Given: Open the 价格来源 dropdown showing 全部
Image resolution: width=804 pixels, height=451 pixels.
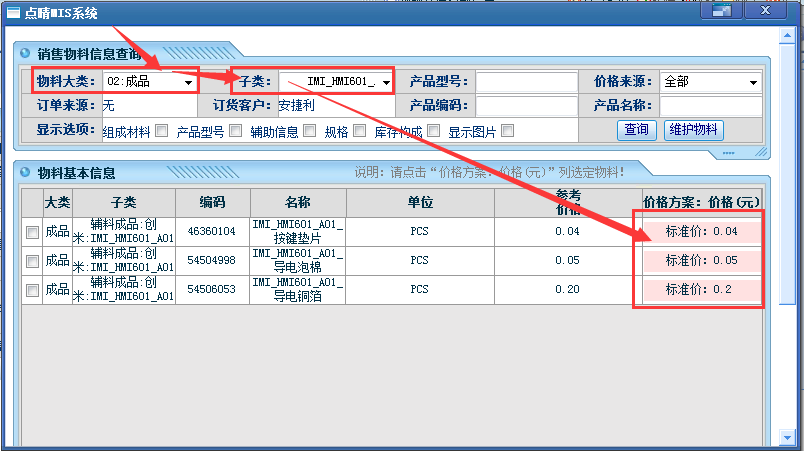Looking at the screenshot, I should (x=710, y=81).
